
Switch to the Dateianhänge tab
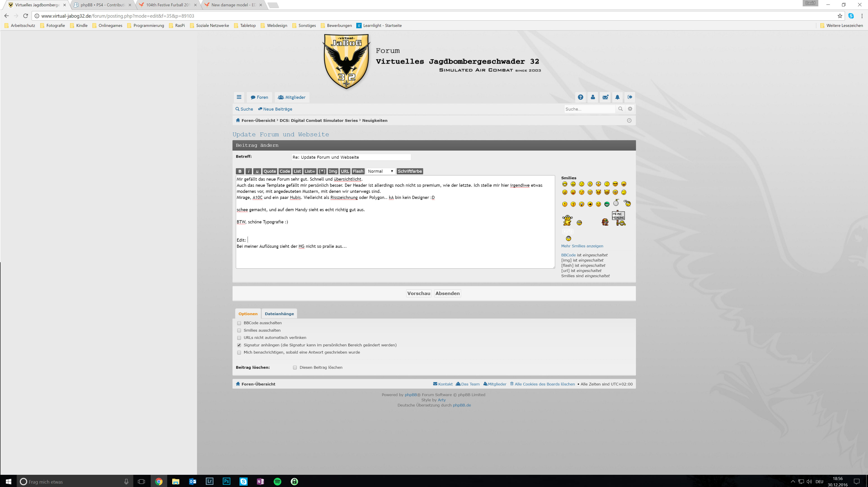click(279, 314)
